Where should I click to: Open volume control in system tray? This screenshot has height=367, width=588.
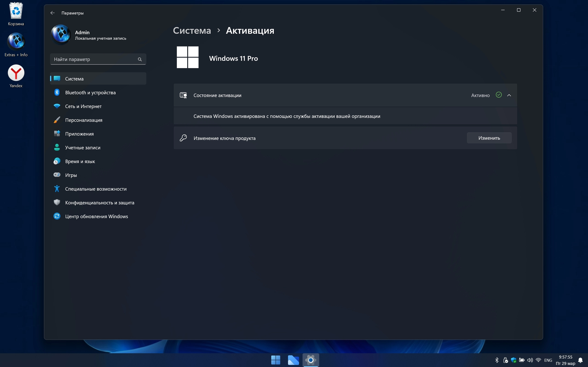point(530,360)
